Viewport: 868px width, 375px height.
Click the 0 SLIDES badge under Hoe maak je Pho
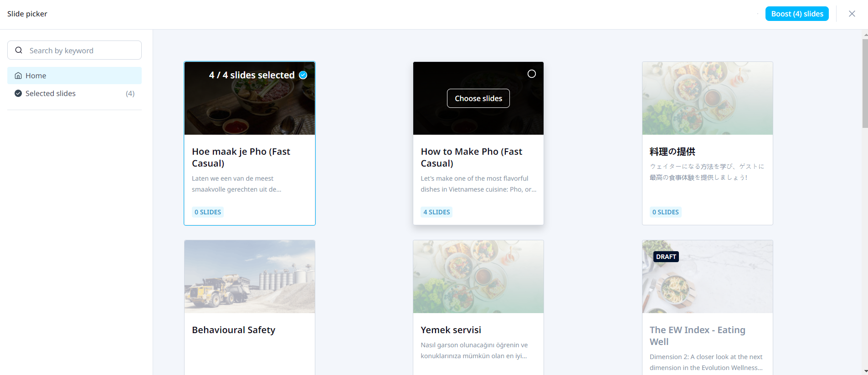[208, 212]
